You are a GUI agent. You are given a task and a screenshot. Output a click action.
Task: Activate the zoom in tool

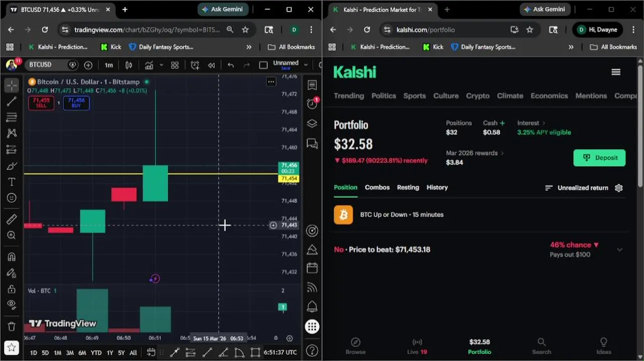[12, 235]
